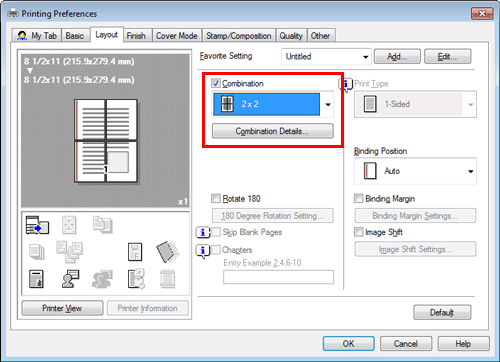Click the greyed two-user account track icon

(102, 279)
